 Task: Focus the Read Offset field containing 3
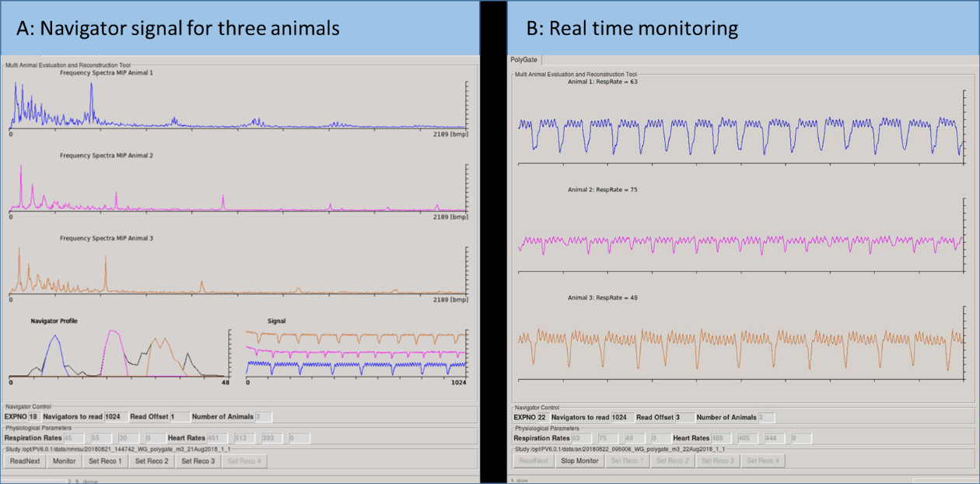click(x=684, y=417)
